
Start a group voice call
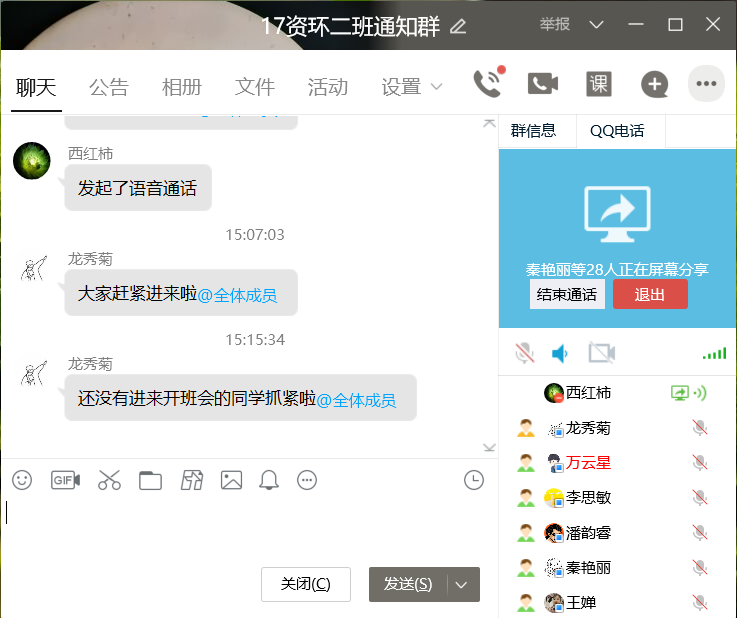coord(489,83)
